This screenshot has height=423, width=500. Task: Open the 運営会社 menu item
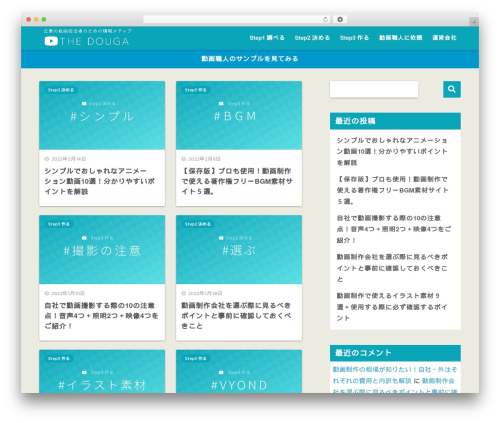tap(444, 38)
